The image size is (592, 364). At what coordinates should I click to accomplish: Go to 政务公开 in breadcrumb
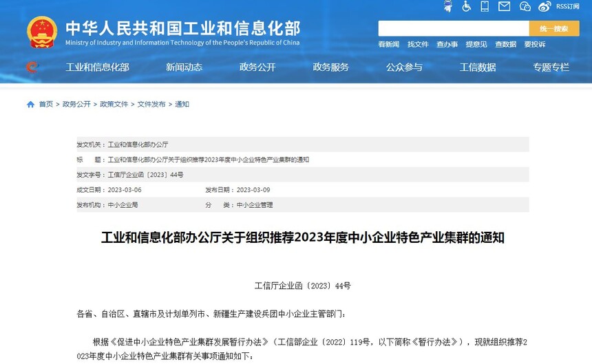point(76,105)
